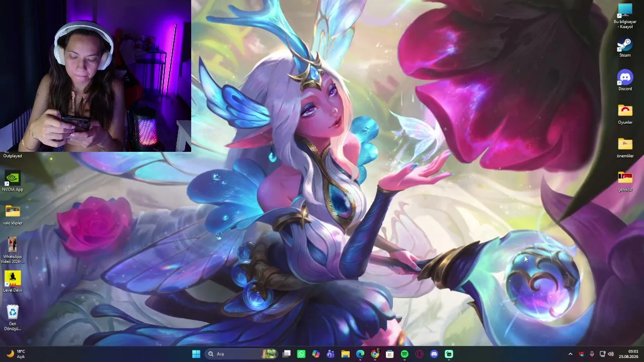This screenshot has height=362, width=644.
Task: Open Microsoft Store from the taskbar
Action: click(390, 354)
